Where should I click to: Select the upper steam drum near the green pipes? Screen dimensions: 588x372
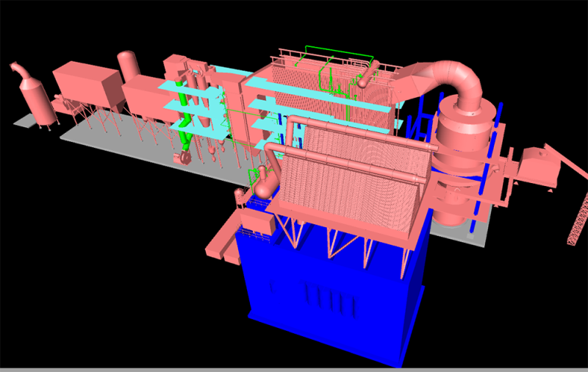pos(368,75)
